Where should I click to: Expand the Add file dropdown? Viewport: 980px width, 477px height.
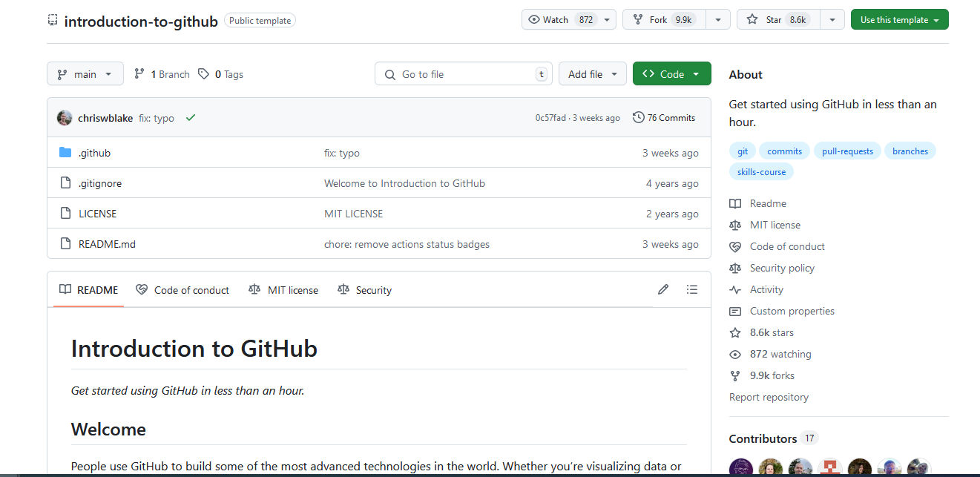[593, 74]
